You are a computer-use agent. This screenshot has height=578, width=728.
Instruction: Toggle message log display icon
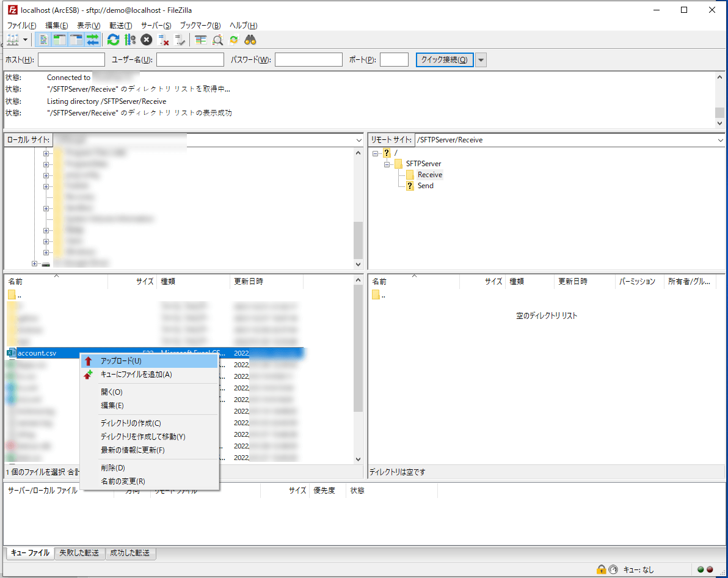click(43, 40)
